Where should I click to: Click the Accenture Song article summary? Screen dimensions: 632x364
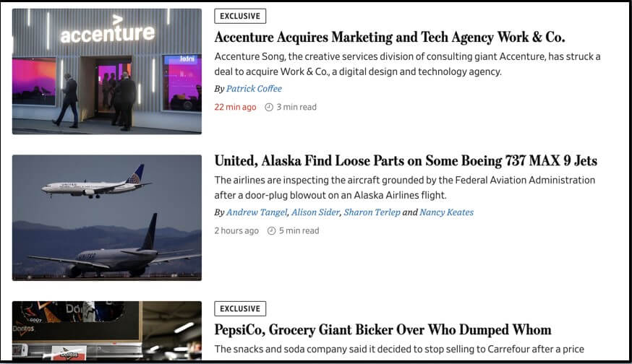[x=407, y=64]
